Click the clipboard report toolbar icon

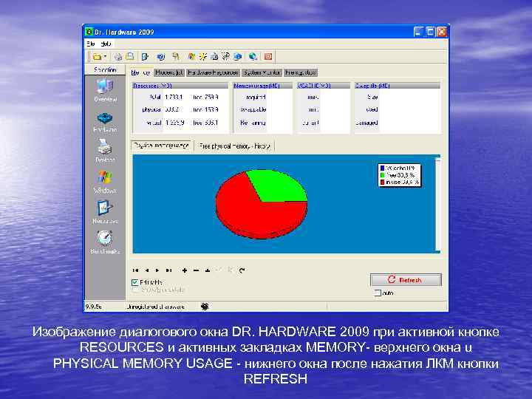tap(130, 56)
